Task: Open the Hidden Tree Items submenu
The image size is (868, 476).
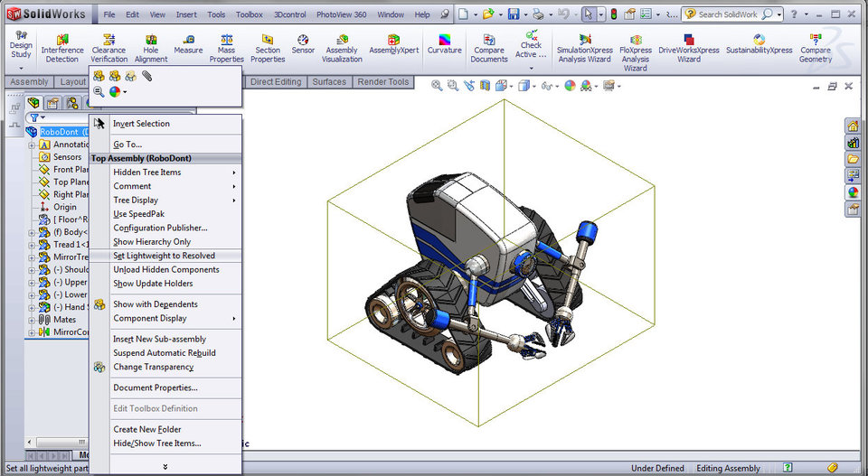Action: click(x=165, y=173)
